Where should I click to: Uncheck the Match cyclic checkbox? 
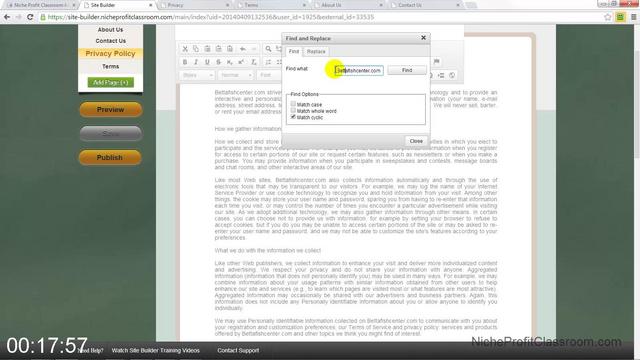[293, 117]
